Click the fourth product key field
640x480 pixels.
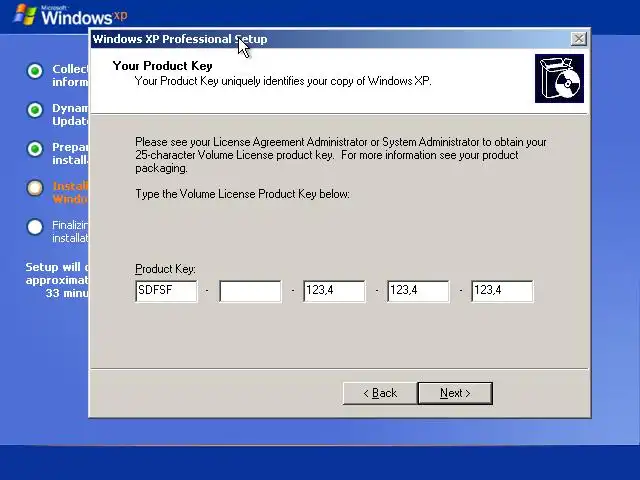point(418,291)
